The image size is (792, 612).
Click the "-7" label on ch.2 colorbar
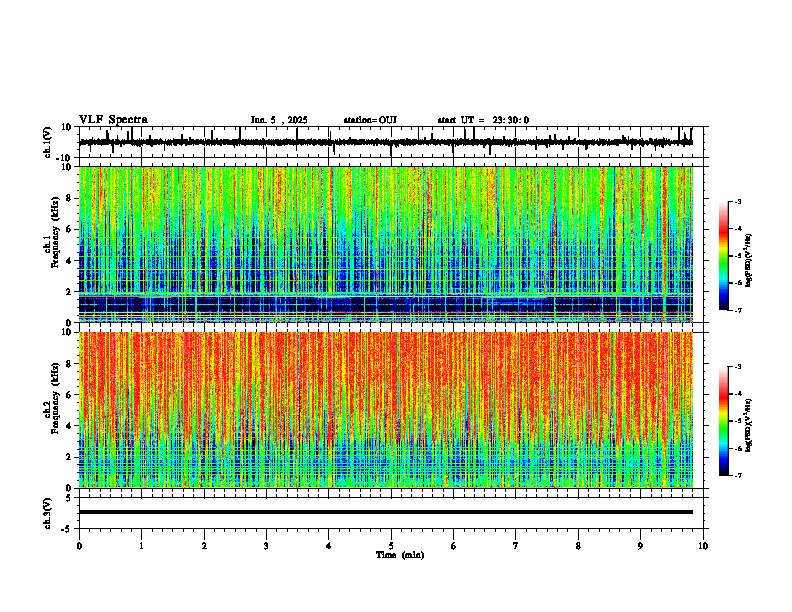(x=738, y=475)
